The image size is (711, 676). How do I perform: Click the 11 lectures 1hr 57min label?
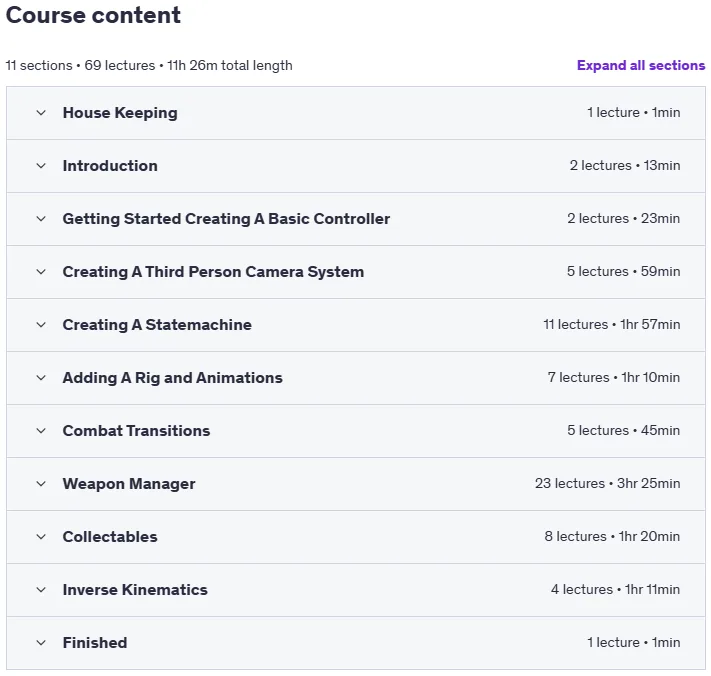pos(612,325)
